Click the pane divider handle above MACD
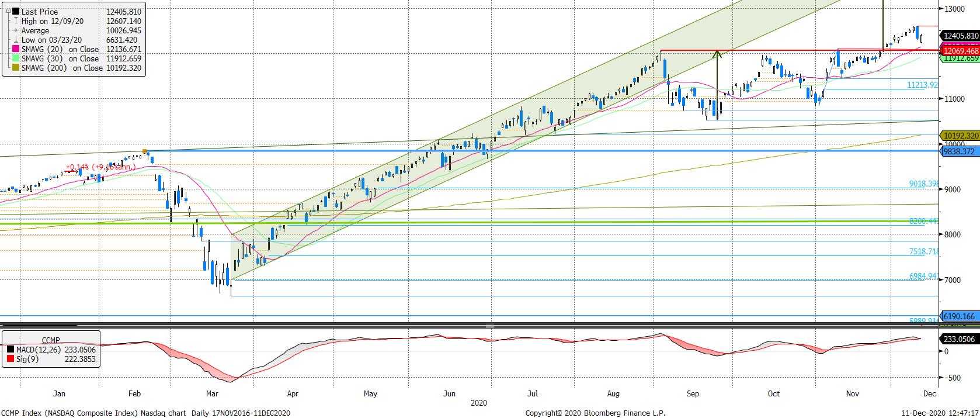The image size is (980, 418). pos(490,325)
